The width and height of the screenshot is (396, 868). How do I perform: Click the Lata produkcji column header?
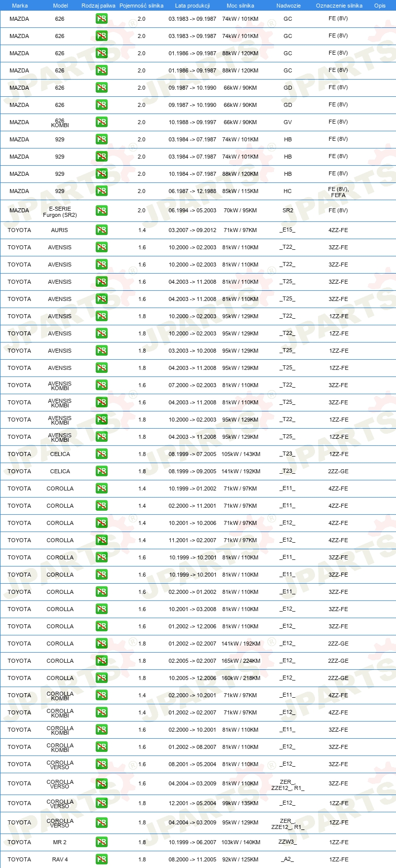click(192, 6)
